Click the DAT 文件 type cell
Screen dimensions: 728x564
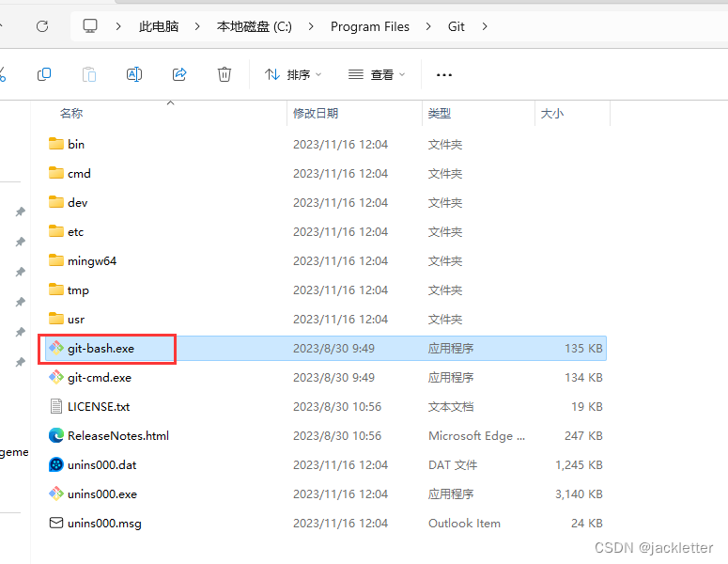453,465
